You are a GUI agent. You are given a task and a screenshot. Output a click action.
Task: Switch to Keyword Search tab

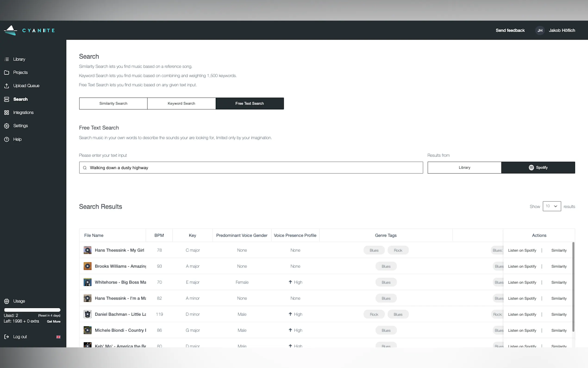pyautogui.click(x=181, y=103)
